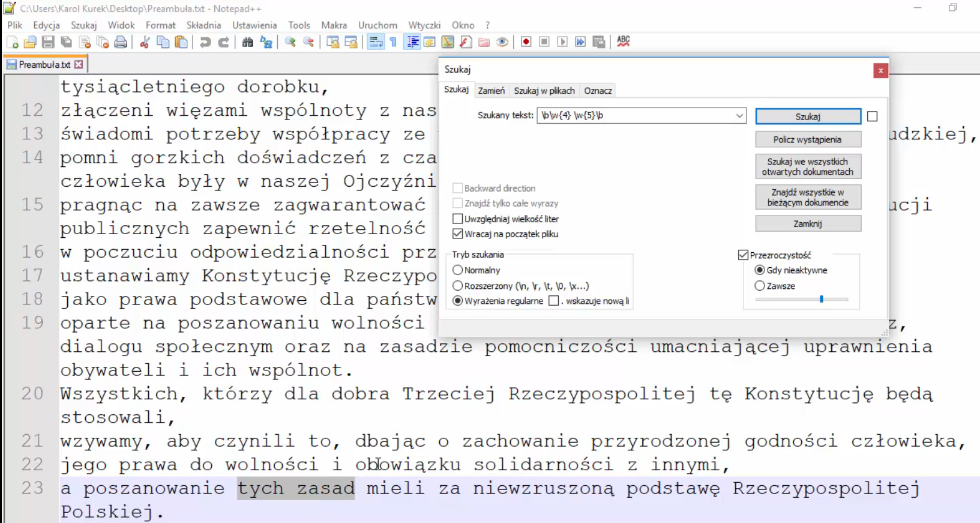980x523 pixels.
Task: Switch to the 'Zamień' tab
Action: (491, 91)
